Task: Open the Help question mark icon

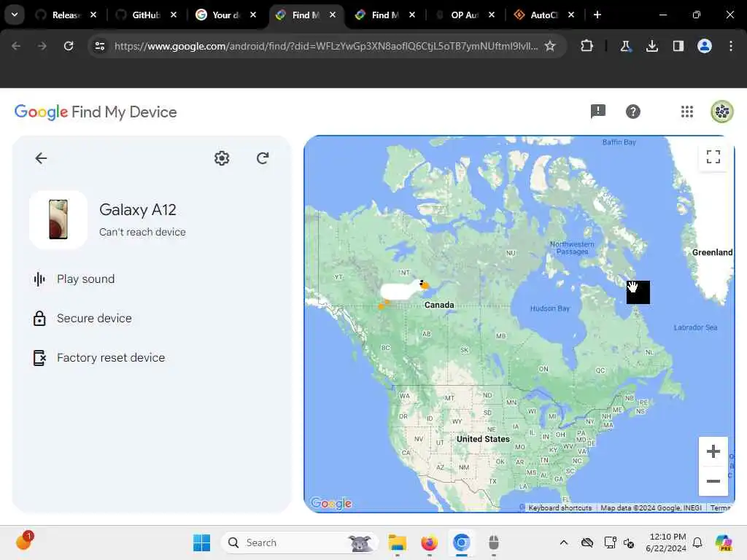Action: 632,112
